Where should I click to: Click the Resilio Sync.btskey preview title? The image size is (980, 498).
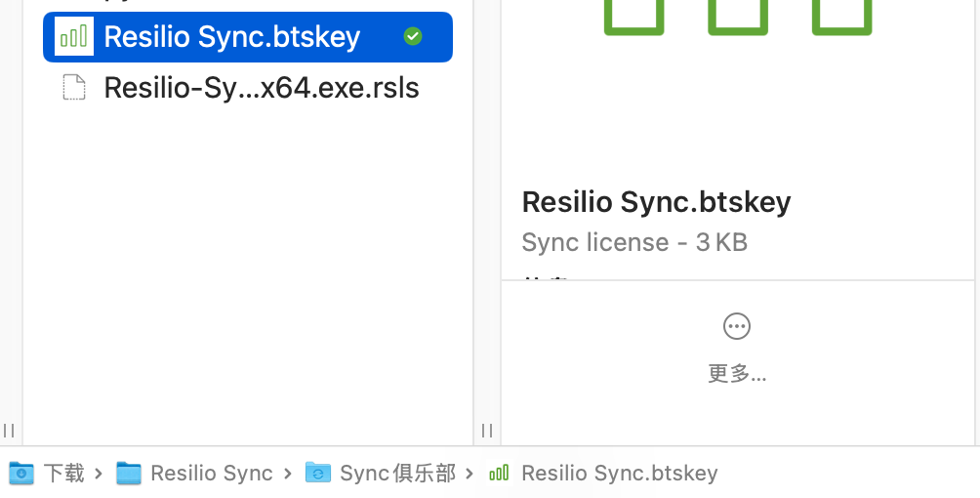tap(656, 202)
